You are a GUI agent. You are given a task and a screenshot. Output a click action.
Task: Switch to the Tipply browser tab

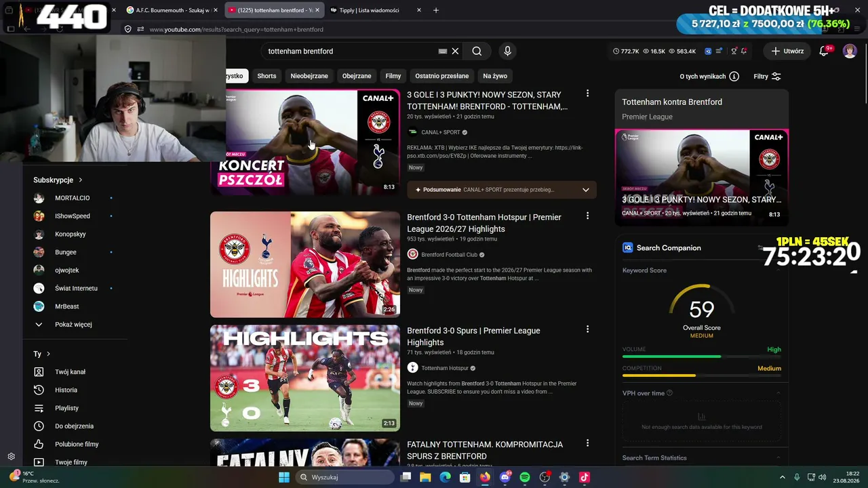[x=376, y=10]
